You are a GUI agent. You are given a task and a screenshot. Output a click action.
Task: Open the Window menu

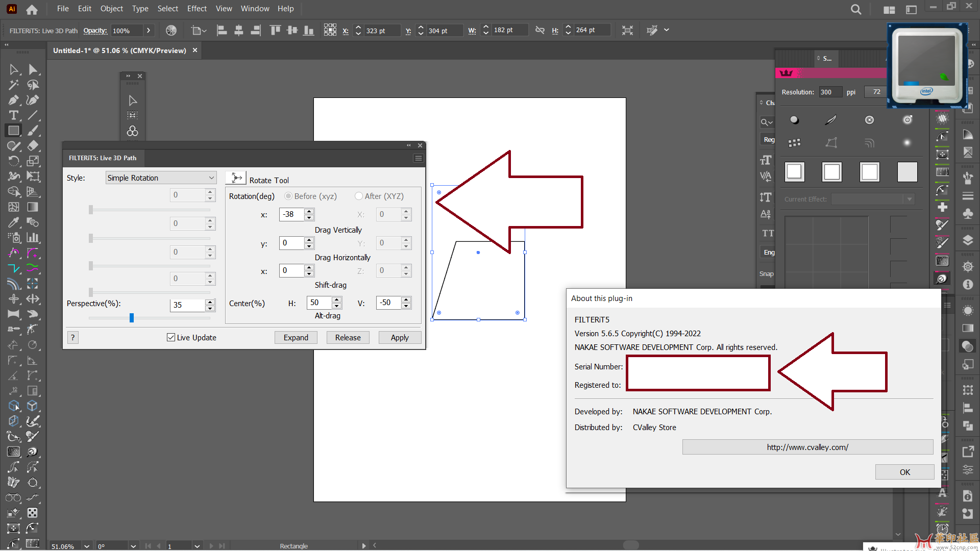click(255, 9)
